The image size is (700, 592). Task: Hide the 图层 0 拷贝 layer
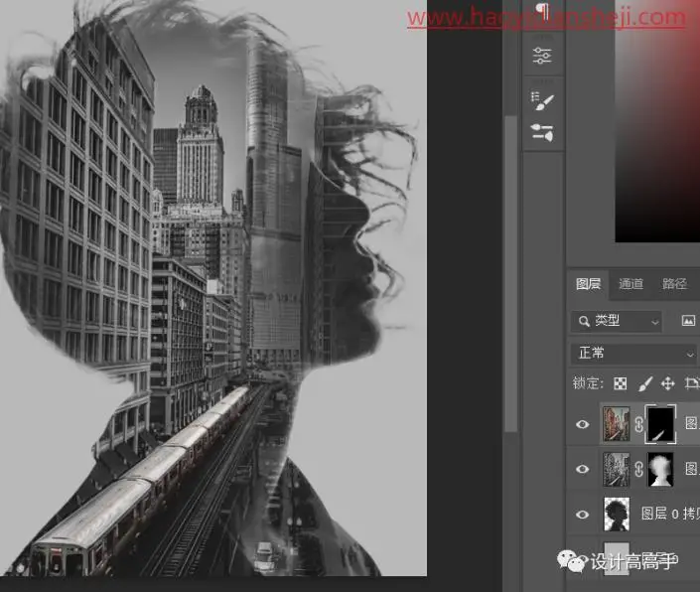582,515
